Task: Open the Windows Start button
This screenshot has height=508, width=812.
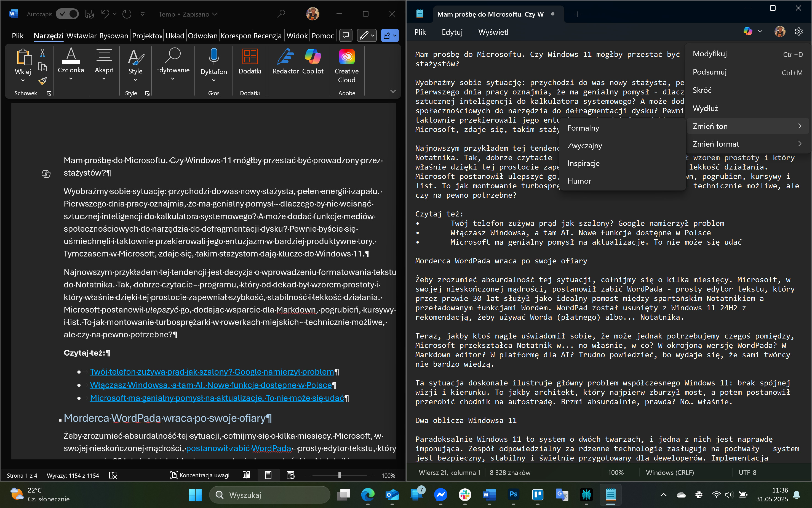Action: point(195,495)
